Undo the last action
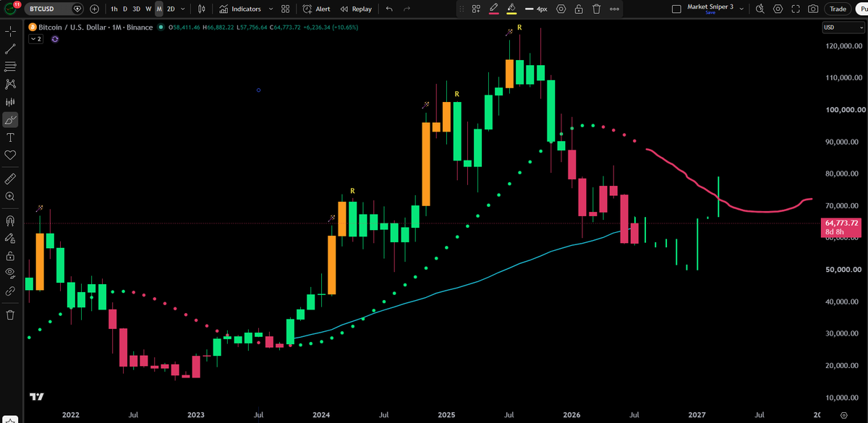 (390, 9)
